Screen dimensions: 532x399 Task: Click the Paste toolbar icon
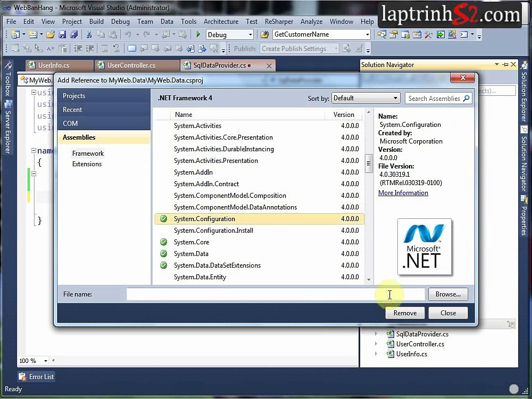point(112,34)
